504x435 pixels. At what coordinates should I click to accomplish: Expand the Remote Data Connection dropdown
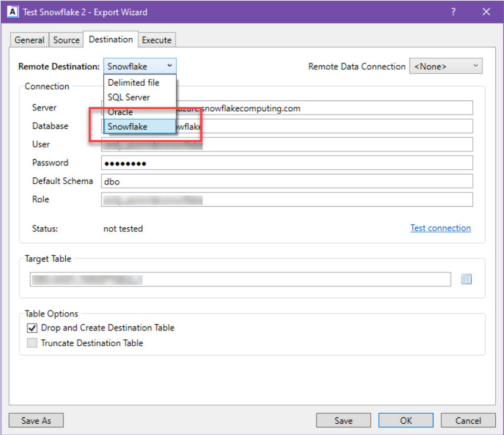pyautogui.click(x=445, y=66)
